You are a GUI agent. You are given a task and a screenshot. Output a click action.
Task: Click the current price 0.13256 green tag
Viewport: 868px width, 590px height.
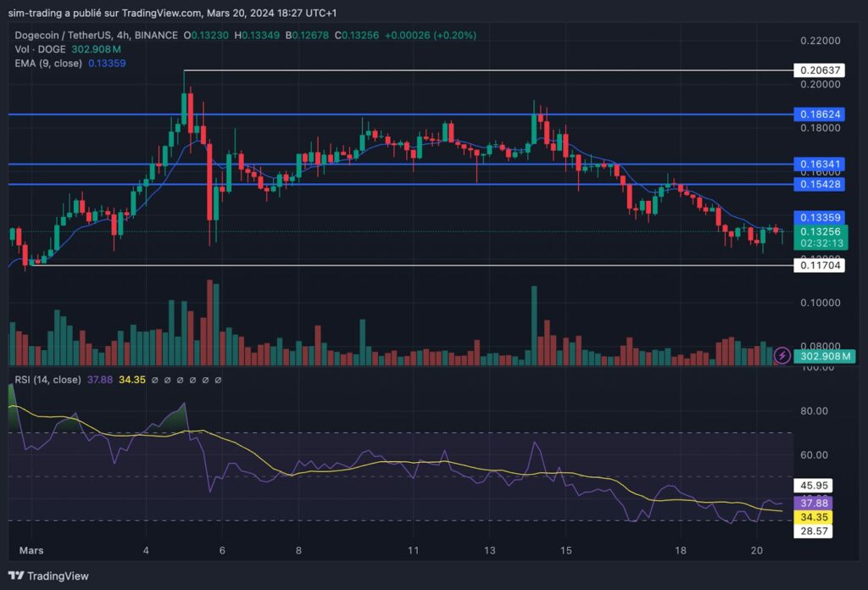coord(821,237)
